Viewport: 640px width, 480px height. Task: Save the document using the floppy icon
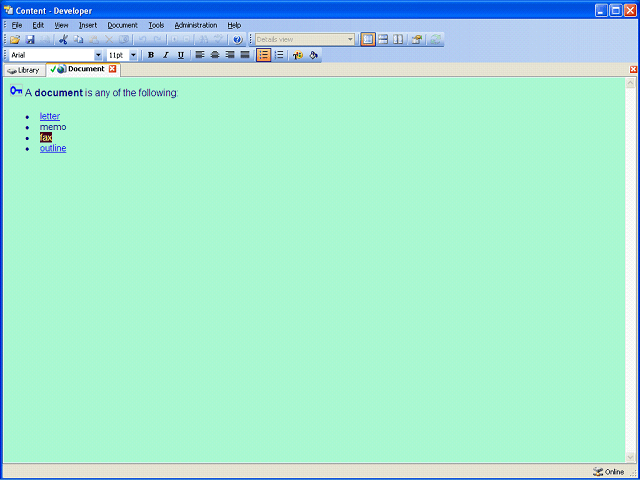pyautogui.click(x=30, y=40)
